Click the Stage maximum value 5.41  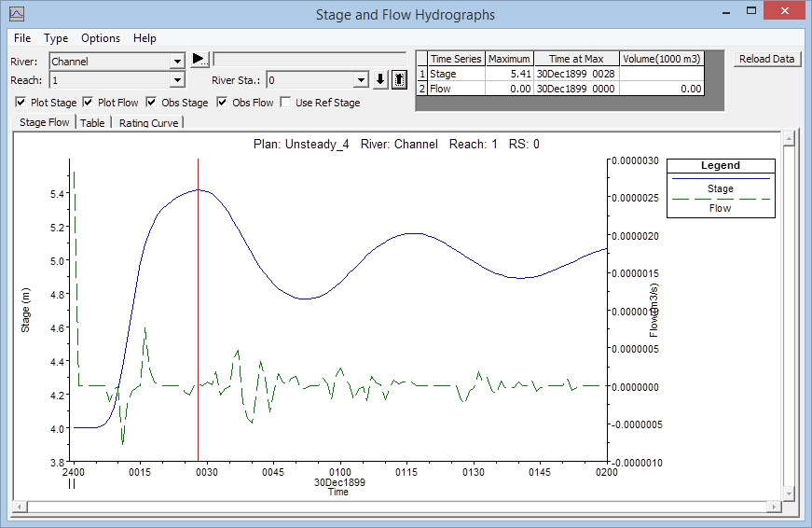[x=509, y=74]
